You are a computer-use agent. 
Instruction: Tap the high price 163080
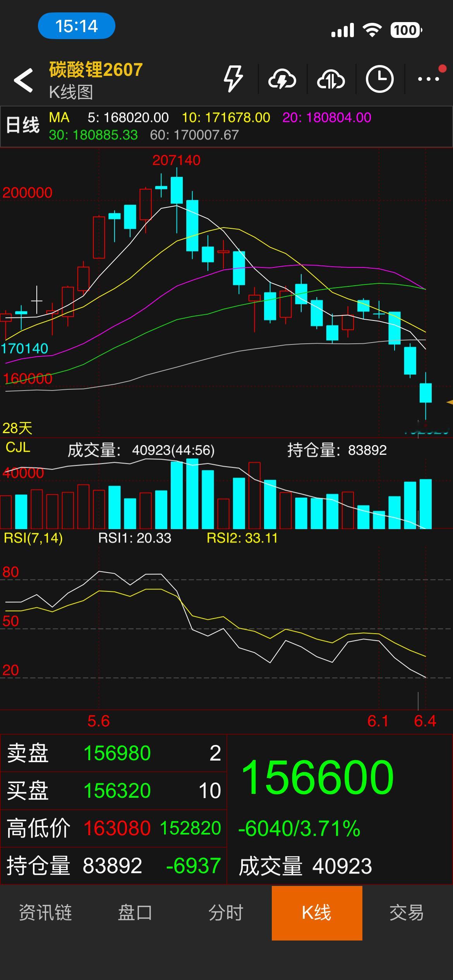(117, 828)
